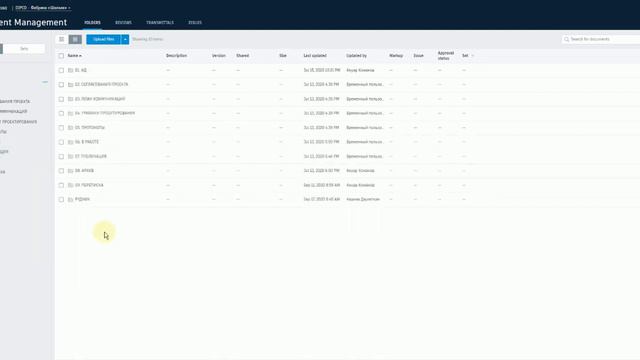Open folder 02 СОГЛАСОВАНИЕ ПРОЕКТА by name
This screenshot has width=640, height=360.
tap(101, 84)
